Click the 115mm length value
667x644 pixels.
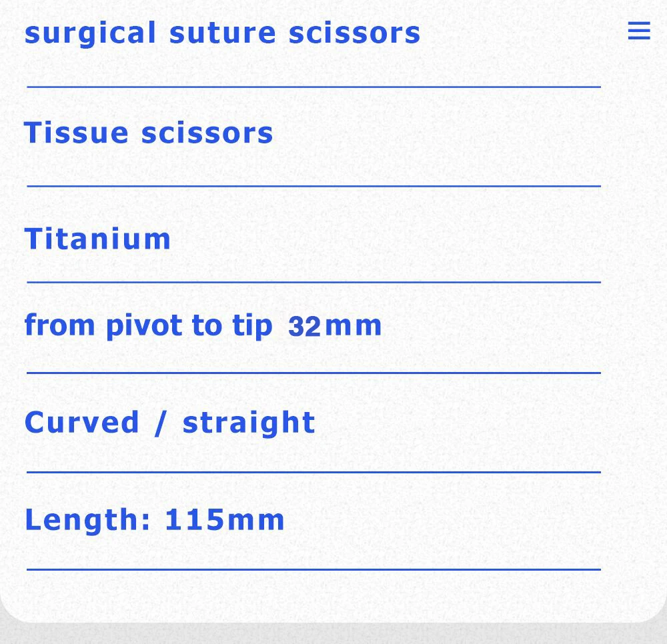click(x=225, y=519)
